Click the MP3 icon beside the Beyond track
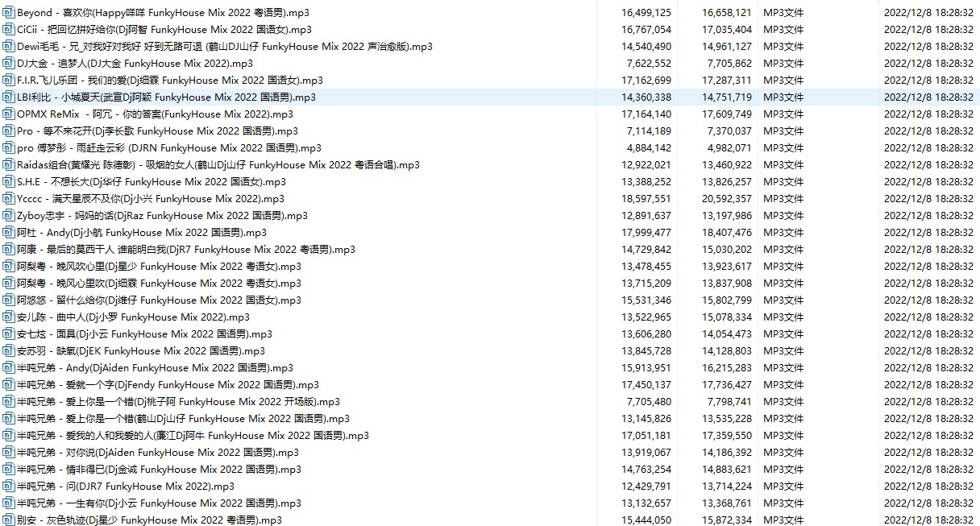980x526 pixels. pos(9,13)
